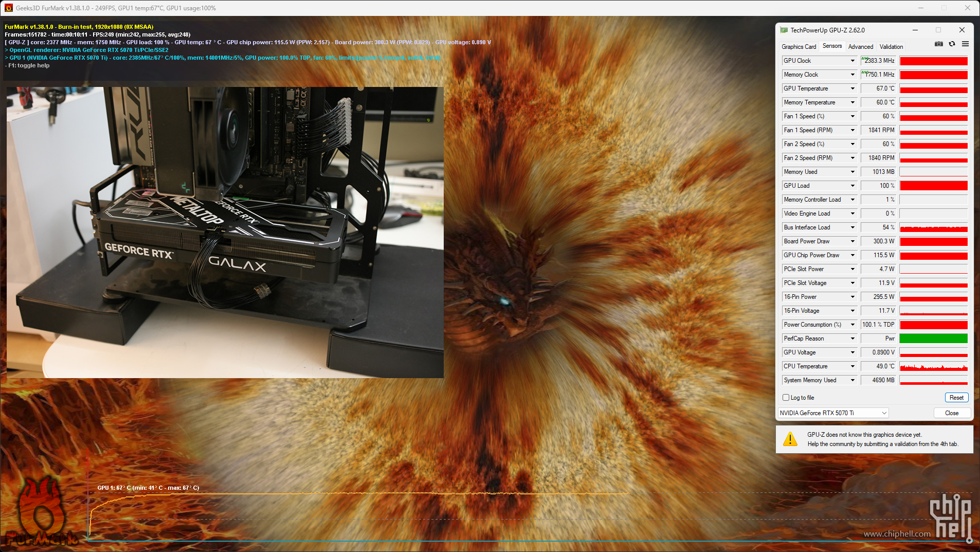Click the yellow warning icon in the GPU-Z notice

point(790,439)
